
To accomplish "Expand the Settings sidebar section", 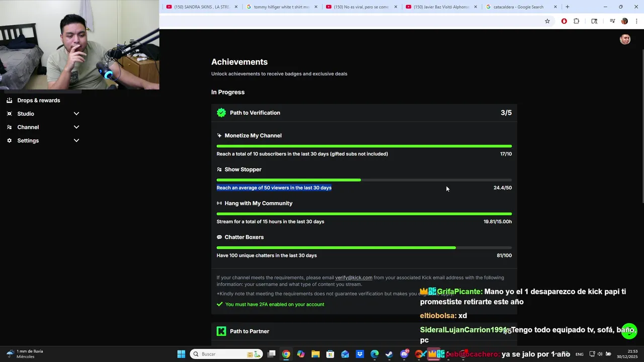I will 76,141.
